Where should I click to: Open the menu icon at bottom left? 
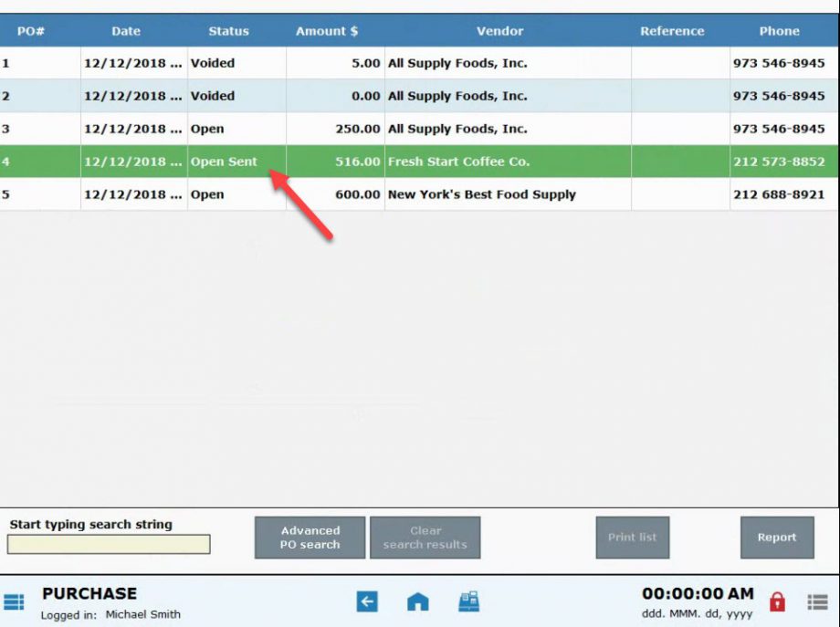pyautogui.click(x=15, y=601)
